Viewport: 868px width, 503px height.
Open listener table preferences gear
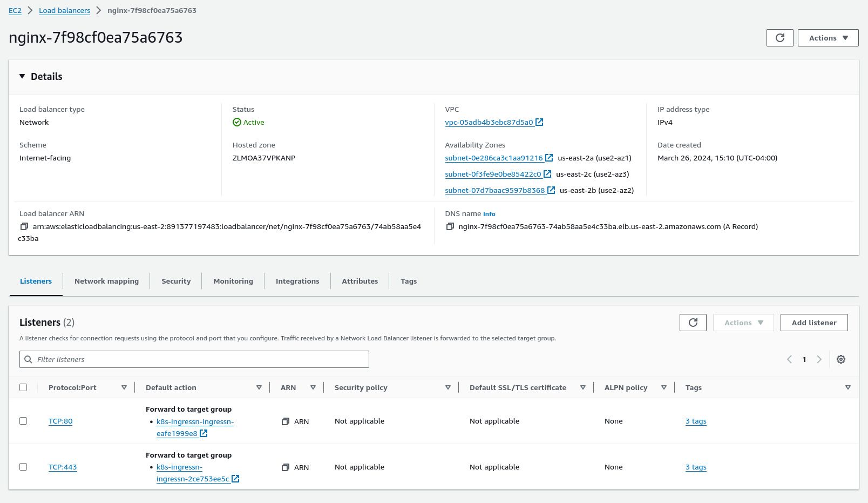click(840, 359)
